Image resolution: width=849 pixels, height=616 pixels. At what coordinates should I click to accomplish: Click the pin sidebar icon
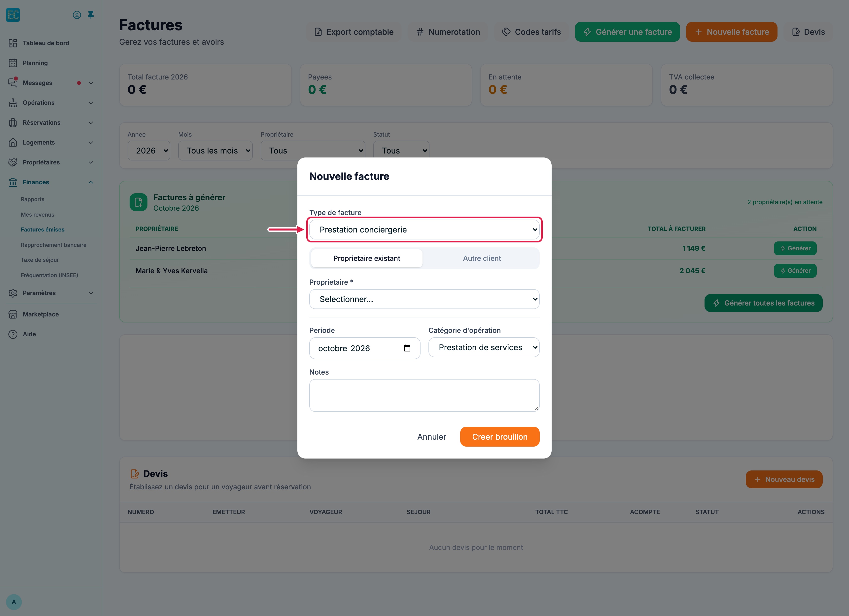click(x=91, y=15)
